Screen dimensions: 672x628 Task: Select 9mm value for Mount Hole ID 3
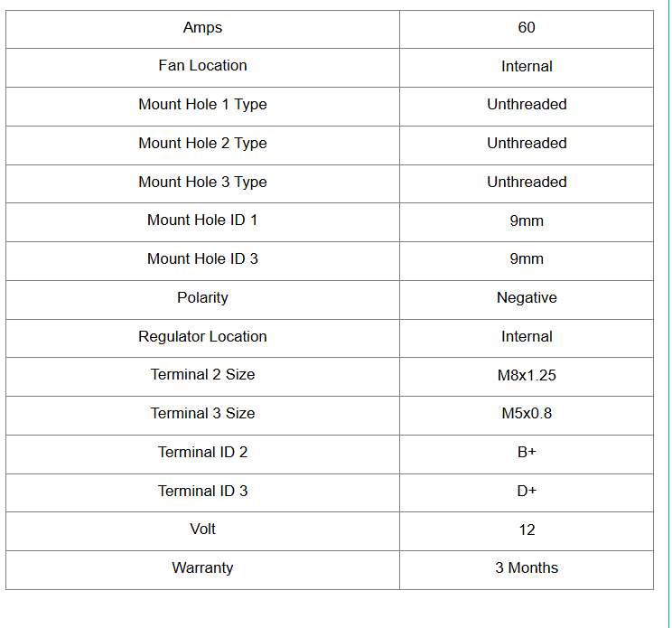[x=527, y=259]
